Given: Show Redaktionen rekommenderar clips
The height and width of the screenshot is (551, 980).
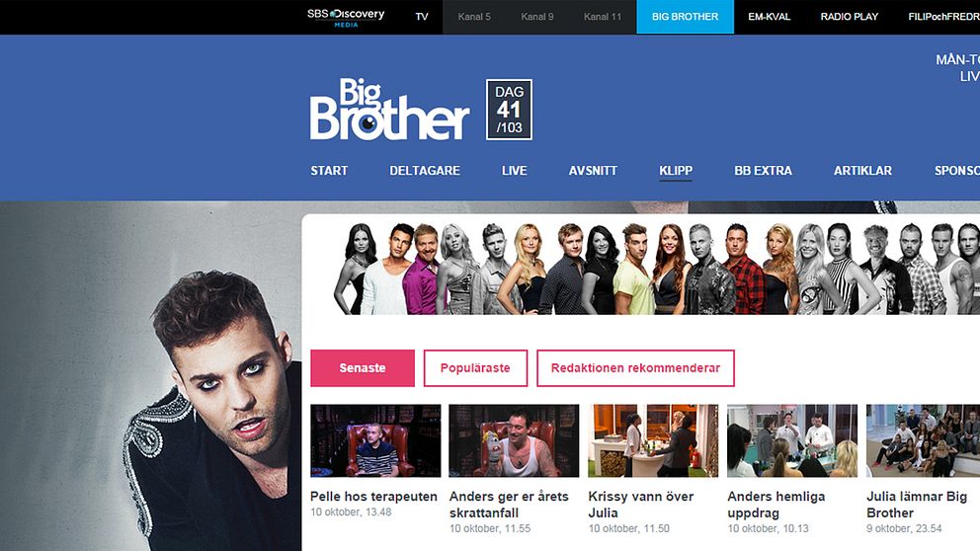Looking at the screenshot, I should [635, 368].
